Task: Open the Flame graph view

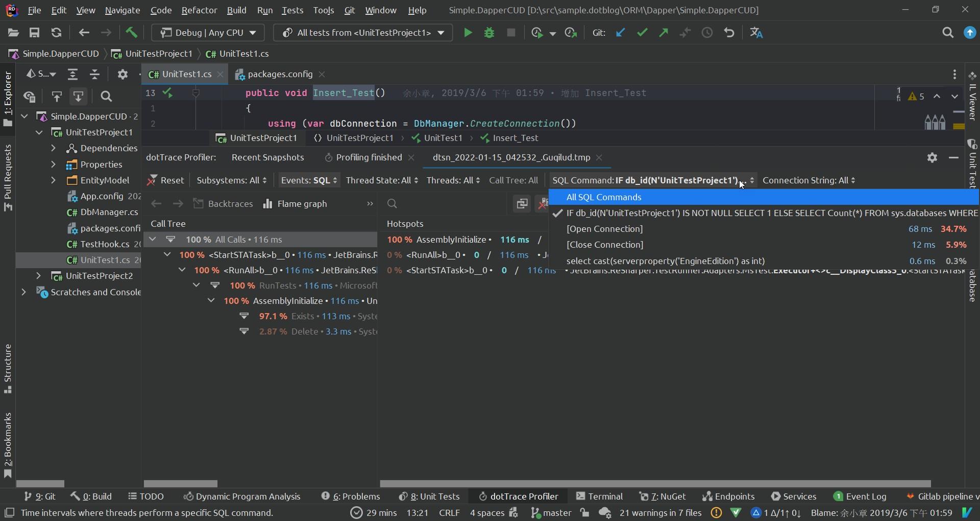Action: (295, 204)
